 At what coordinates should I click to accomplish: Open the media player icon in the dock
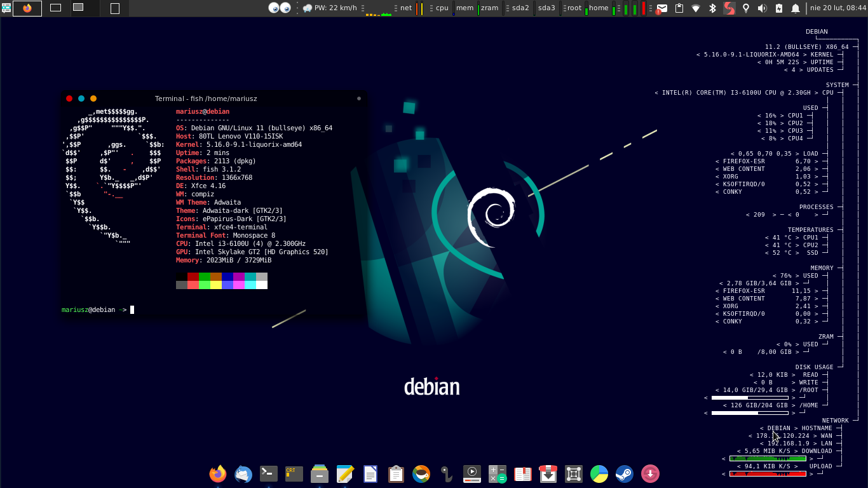472,473
